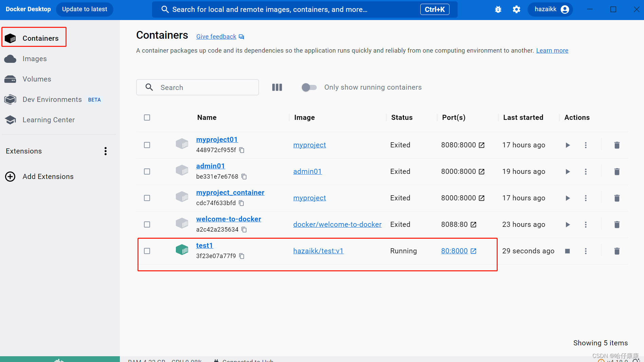Click the Ctrl+K shortcut badge

click(435, 10)
